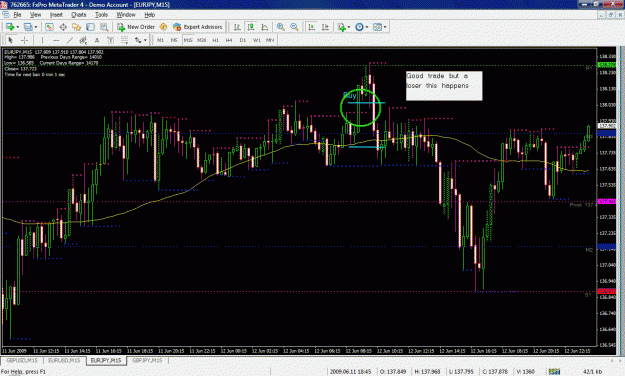Viewport: 625px width, 376px height.
Task: Click the Indicators add icon
Action: point(341,27)
